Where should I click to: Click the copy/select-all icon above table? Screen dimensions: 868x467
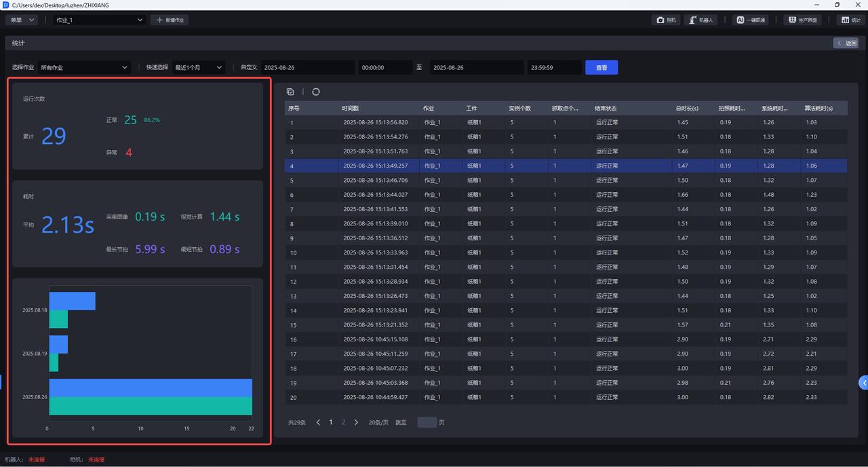pos(290,92)
